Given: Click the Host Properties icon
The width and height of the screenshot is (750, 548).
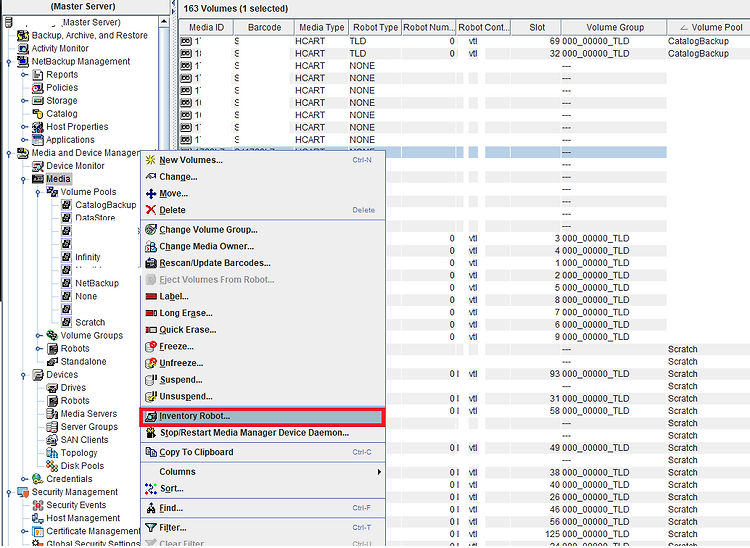Looking at the screenshot, I should click(38, 127).
